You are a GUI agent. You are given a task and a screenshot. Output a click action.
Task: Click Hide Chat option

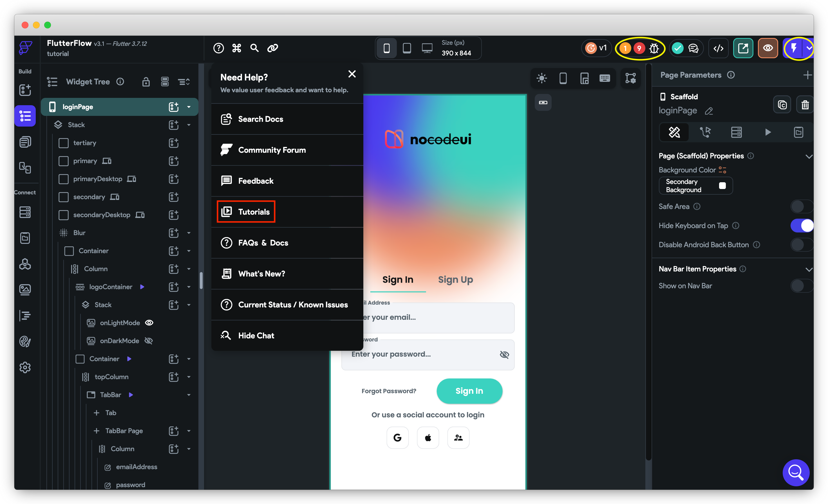coord(287,336)
